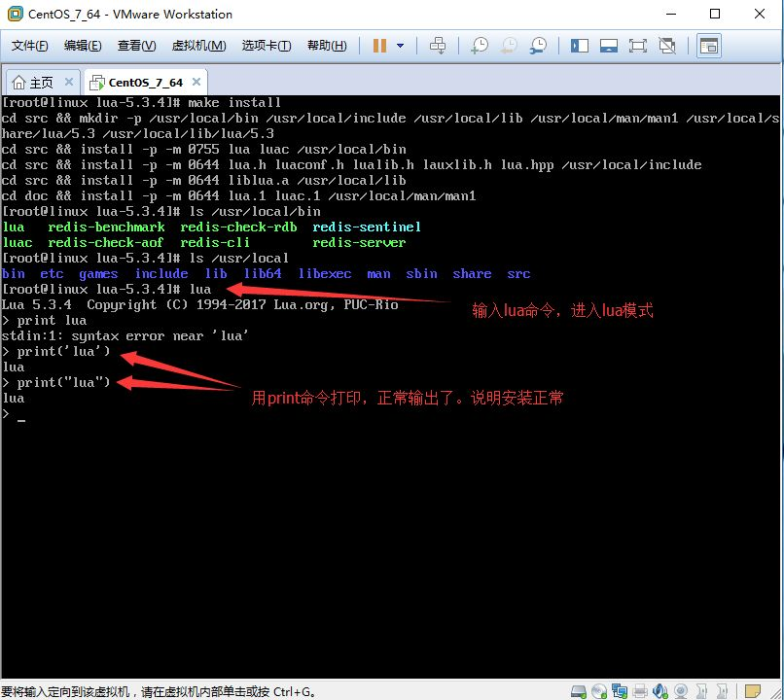784x700 pixels.
Task: Click the second USB device status icon
Action: tap(722, 691)
